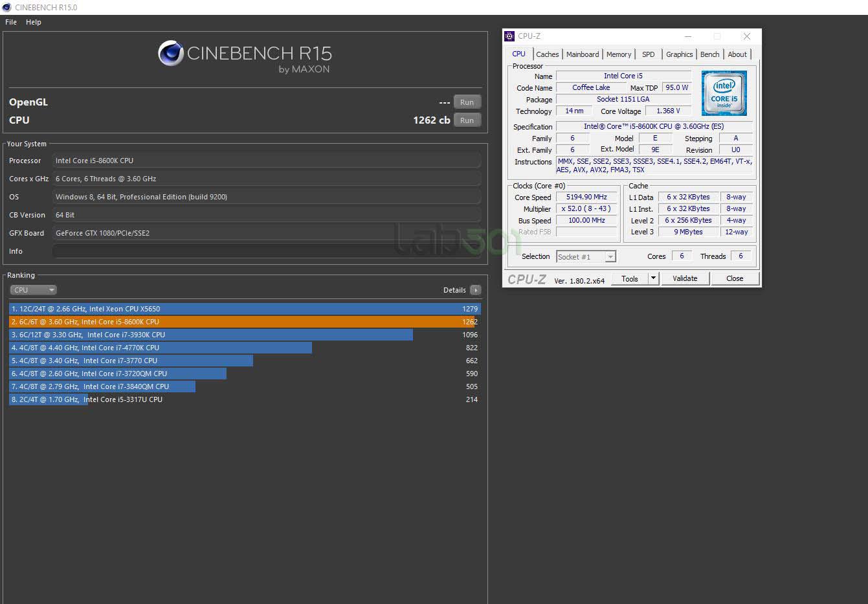Screen dimensions: 868x604
Task: Open the Help menu
Action: coord(34,22)
